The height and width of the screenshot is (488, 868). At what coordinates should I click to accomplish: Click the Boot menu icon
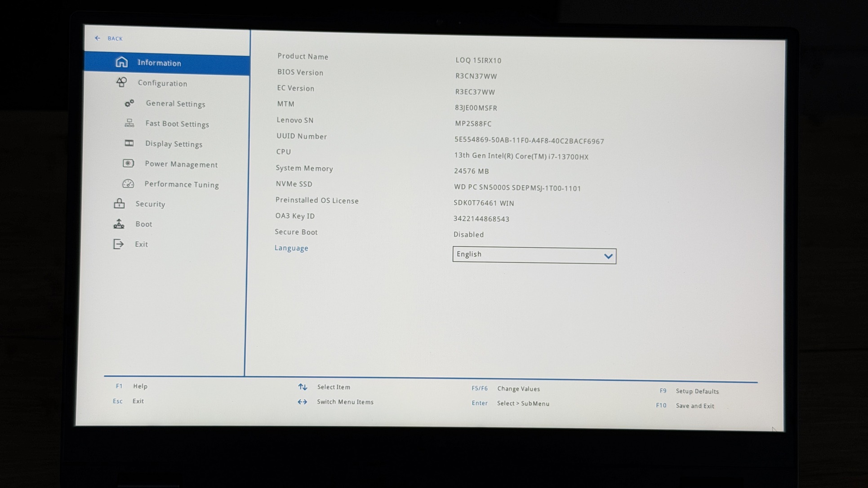tap(119, 224)
